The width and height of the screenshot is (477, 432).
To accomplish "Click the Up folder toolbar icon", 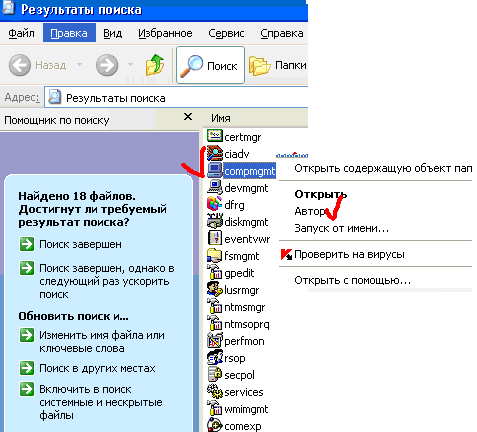I will point(155,65).
